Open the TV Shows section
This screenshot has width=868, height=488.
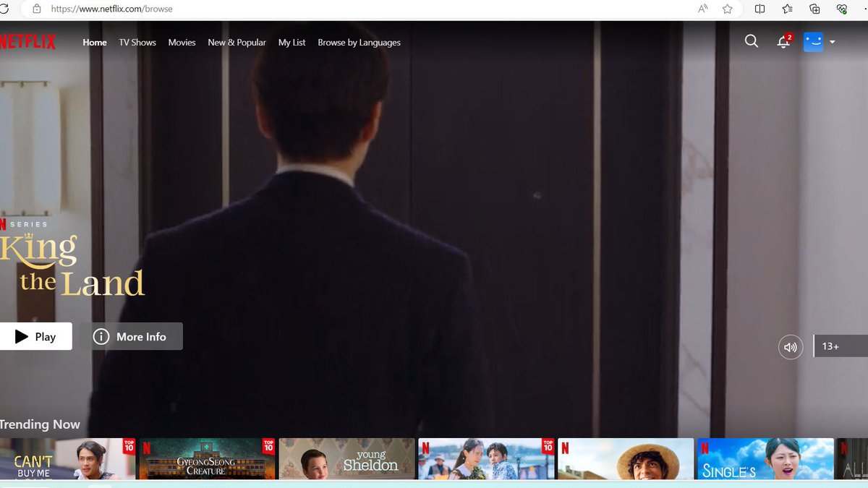[x=137, y=43]
